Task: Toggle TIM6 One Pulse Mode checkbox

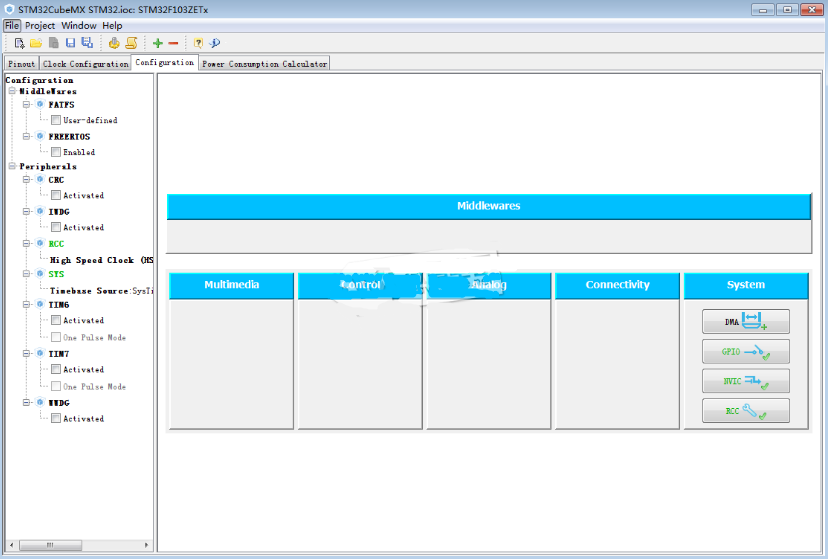Action: 56,337
